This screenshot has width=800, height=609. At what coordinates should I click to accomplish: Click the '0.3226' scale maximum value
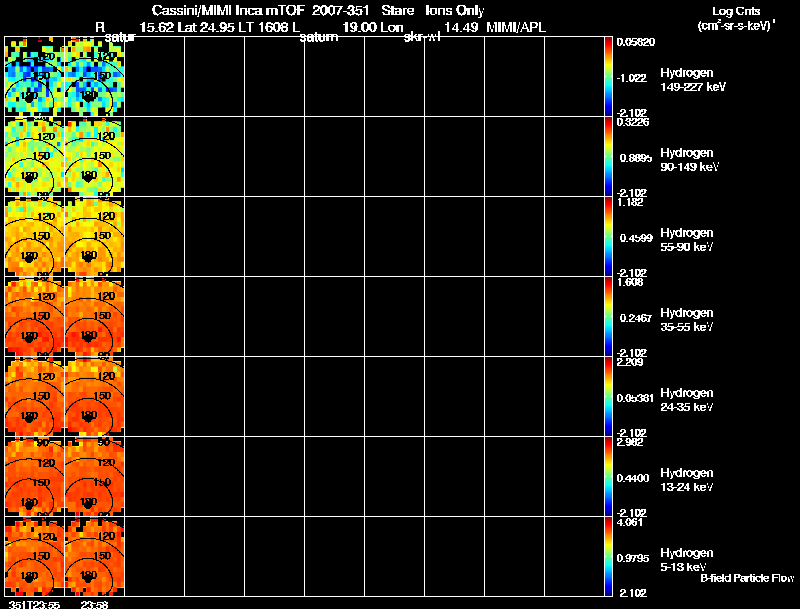pyautogui.click(x=633, y=122)
